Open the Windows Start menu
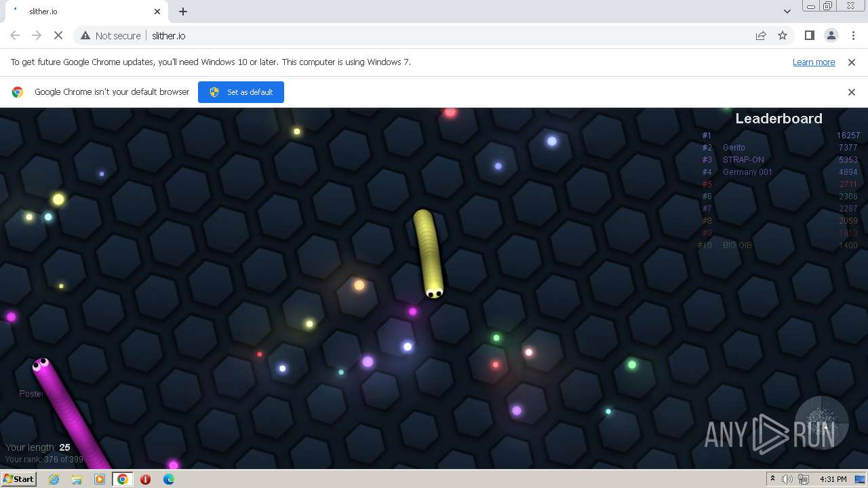Image resolution: width=868 pixels, height=488 pixels. [x=18, y=479]
